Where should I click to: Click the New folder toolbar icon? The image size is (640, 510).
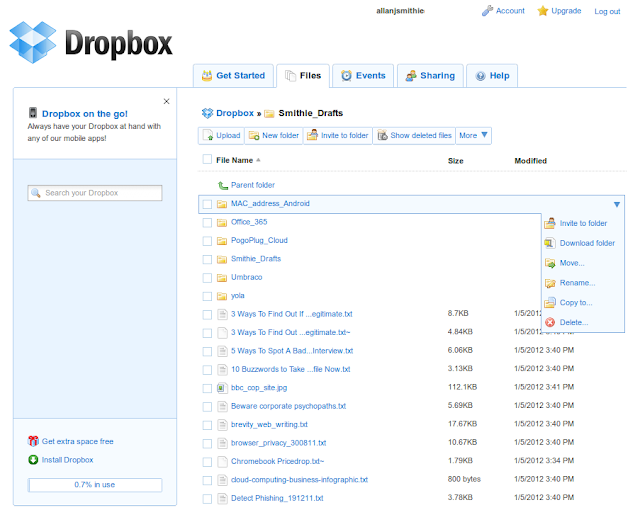[254, 135]
